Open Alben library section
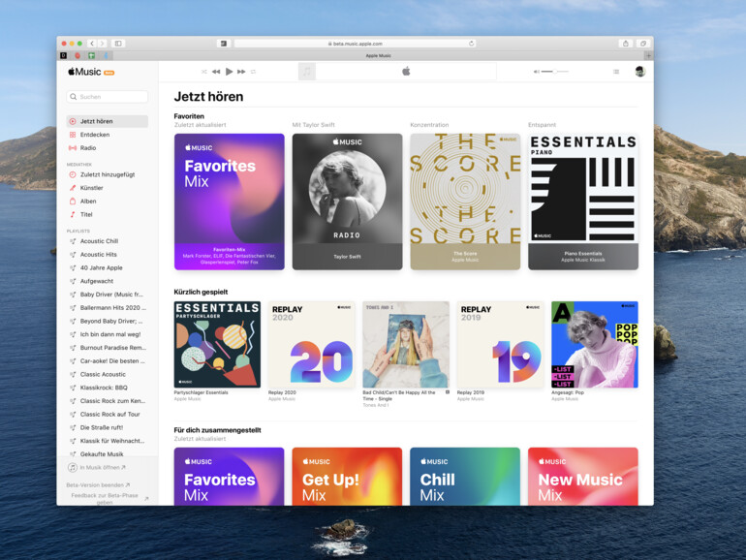 coord(108,202)
